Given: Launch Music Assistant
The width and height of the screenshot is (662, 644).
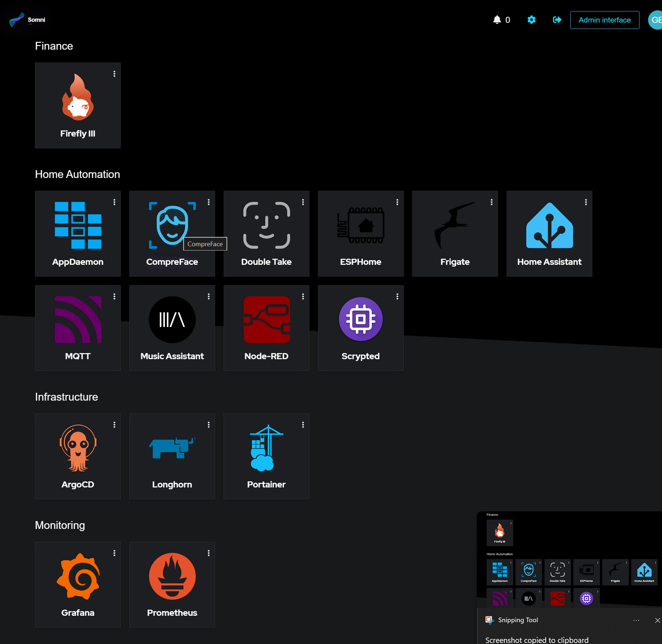Looking at the screenshot, I should coord(172,327).
